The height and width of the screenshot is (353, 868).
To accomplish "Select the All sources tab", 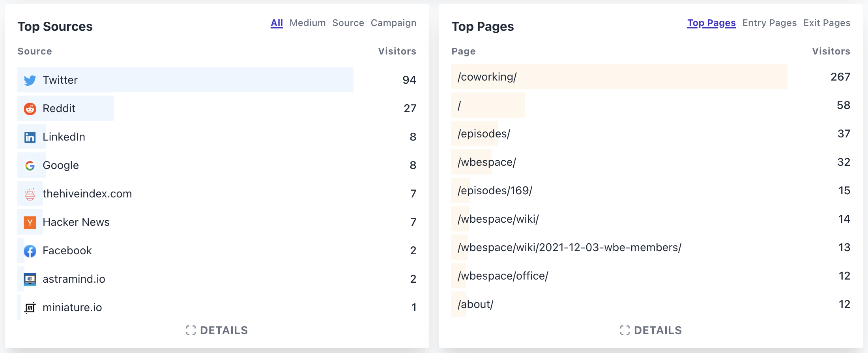I will 277,23.
